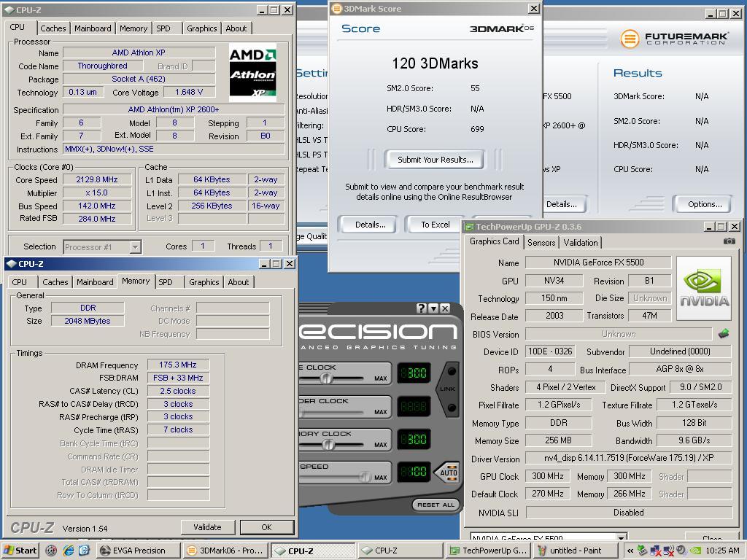Click the Precision minimize triangle icon

433,308
